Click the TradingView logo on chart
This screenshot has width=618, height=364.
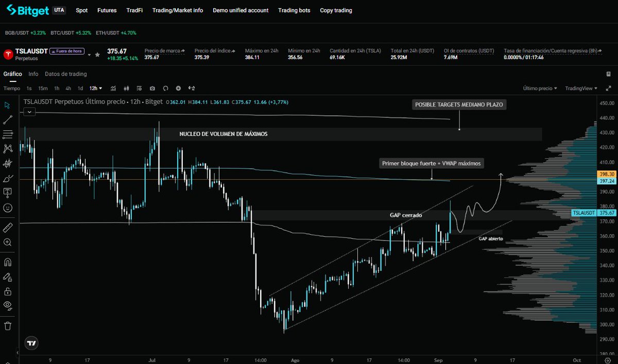pos(32,343)
